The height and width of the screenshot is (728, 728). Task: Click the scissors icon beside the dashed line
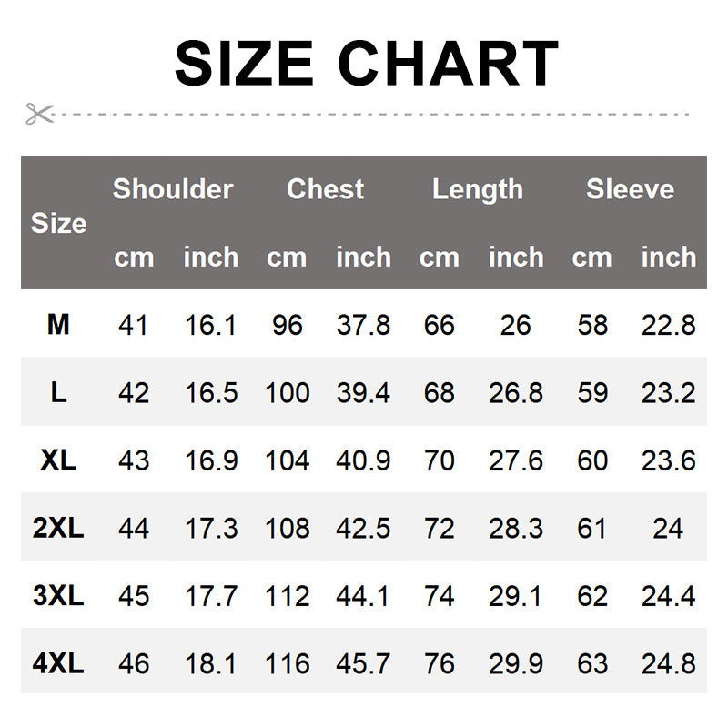pos(40,115)
